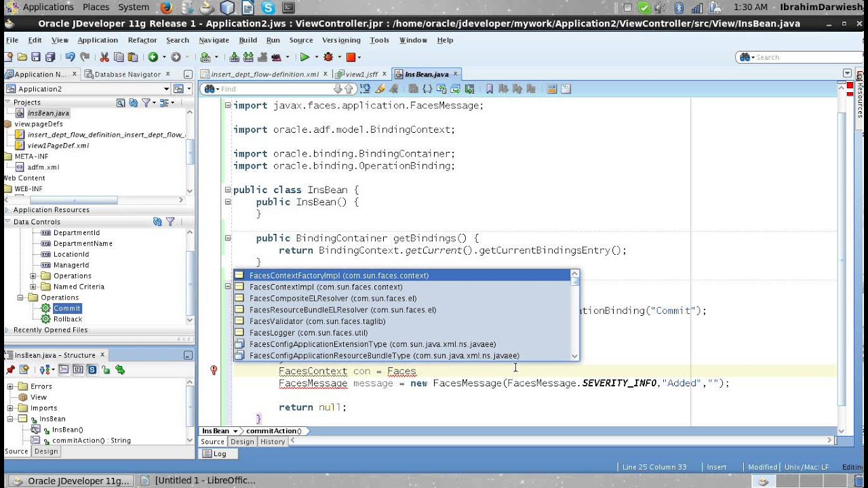Toggle Show Fields button in Structure toolbar

[64, 369]
